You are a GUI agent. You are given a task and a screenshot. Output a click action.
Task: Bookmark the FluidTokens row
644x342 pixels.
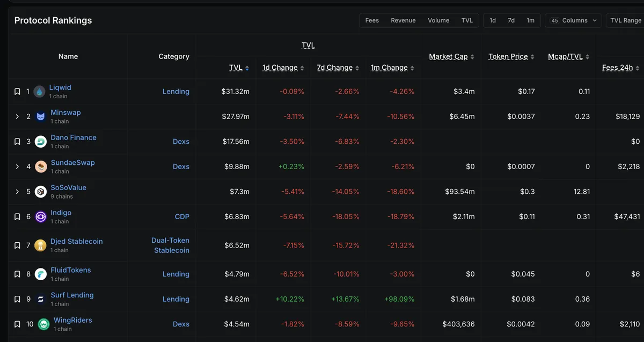point(17,274)
